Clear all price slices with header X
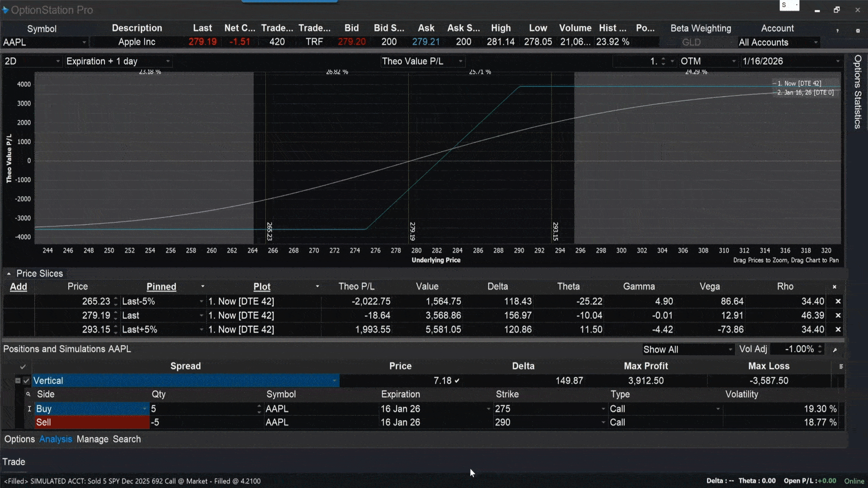This screenshot has height=488, width=868. pyautogui.click(x=835, y=287)
